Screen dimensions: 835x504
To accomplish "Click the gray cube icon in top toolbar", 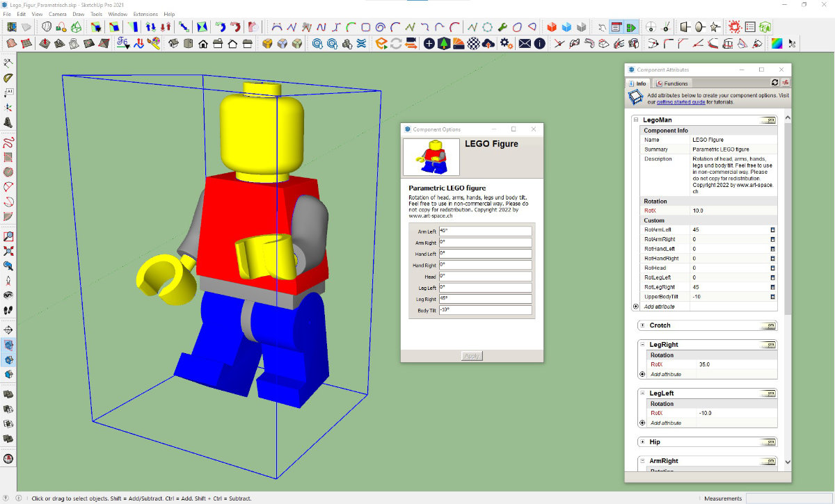I will point(581,27).
